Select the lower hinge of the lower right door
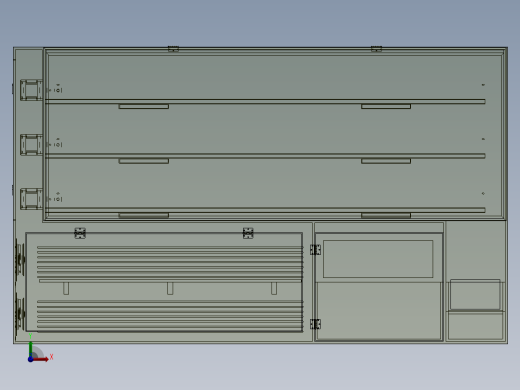Screen dimensions: 520x390 pyautogui.click(x=315, y=324)
